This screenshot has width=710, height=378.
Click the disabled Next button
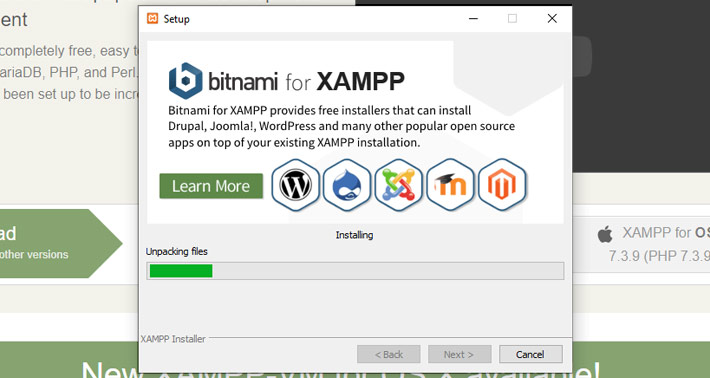(x=460, y=354)
